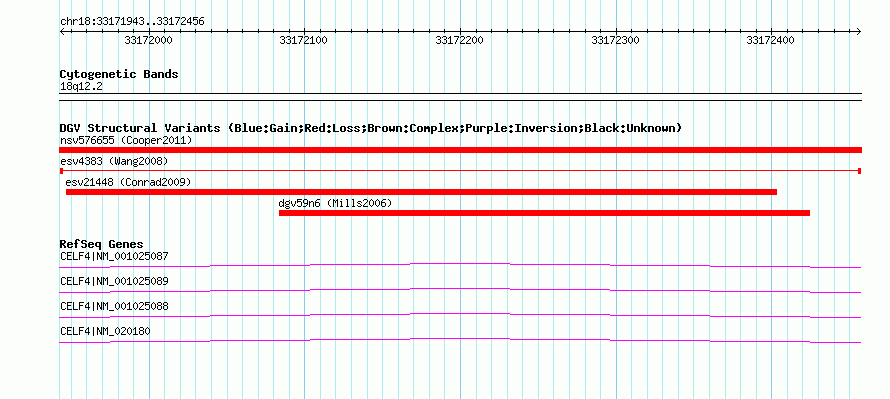Image resolution: width=890 pixels, height=399 pixels.
Task: Select the magenta line under CELF4|NM_001025087
Action: pos(460,266)
